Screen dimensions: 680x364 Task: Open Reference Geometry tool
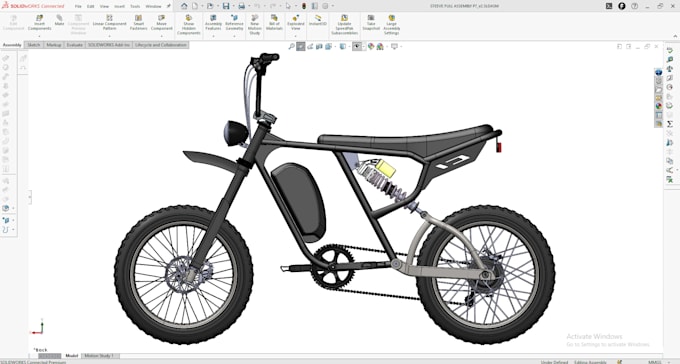pyautogui.click(x=234, y=23)
